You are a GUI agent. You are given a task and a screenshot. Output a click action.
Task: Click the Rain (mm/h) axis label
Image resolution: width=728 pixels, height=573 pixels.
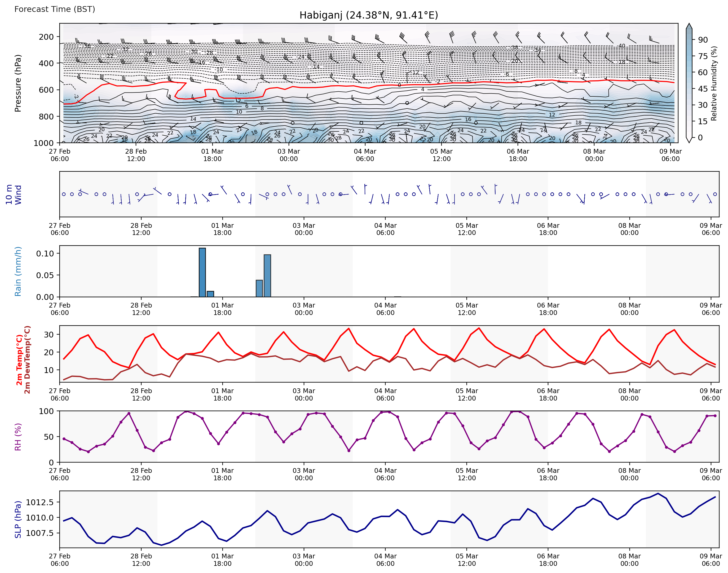click(18, 272)
